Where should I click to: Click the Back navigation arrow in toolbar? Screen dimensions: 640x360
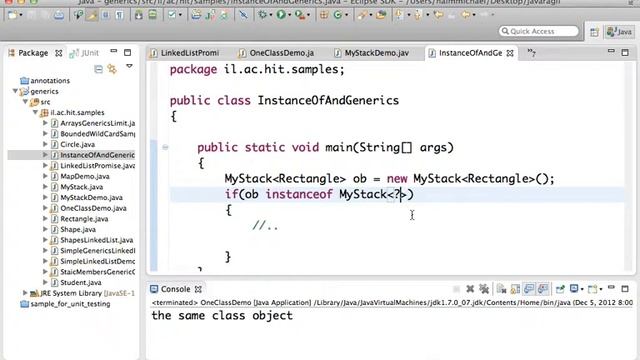(465, 15)
